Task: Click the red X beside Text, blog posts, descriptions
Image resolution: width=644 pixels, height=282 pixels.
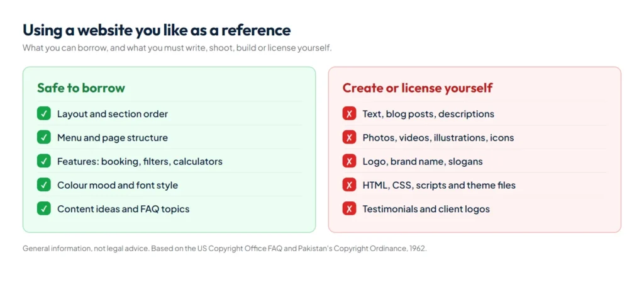Action: click(349, 113)
